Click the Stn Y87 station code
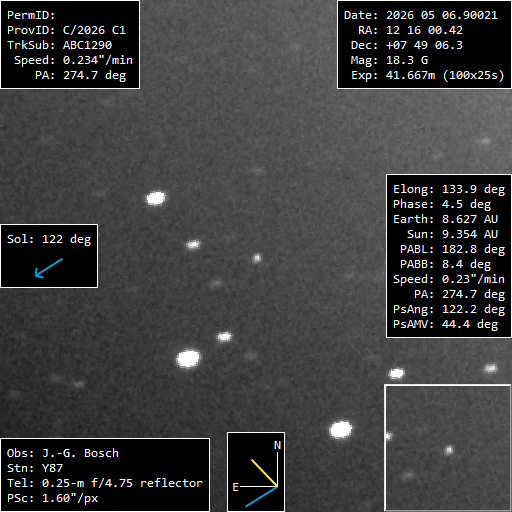 coord(35,468)
